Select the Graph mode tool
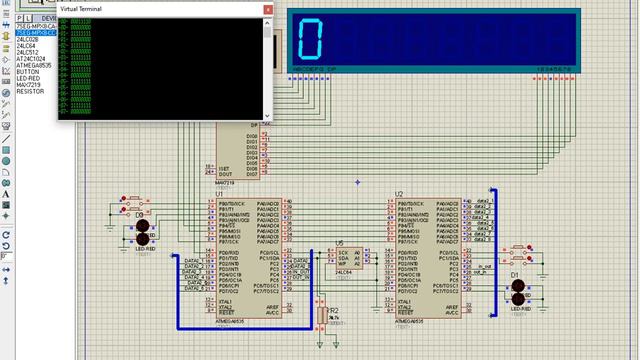Image resolution: width=640 pixels, height=360 pixels. pyautogui.click(x=6, y=71)
